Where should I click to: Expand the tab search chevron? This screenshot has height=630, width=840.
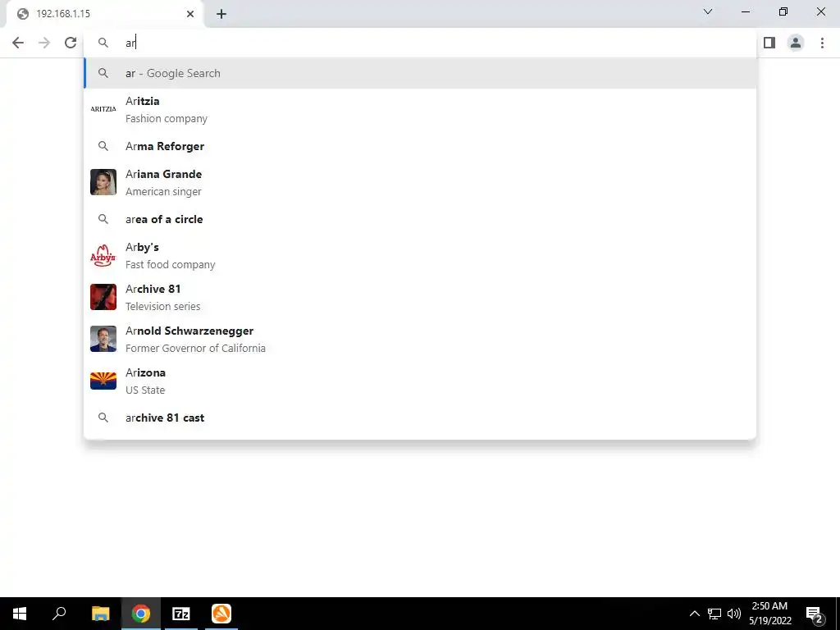708,11
